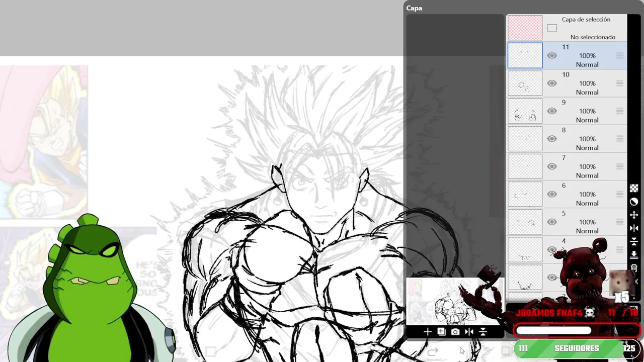Select the four-arrow move layer icon
This screenshot has height=362, width=644.
tap(634, 215)
